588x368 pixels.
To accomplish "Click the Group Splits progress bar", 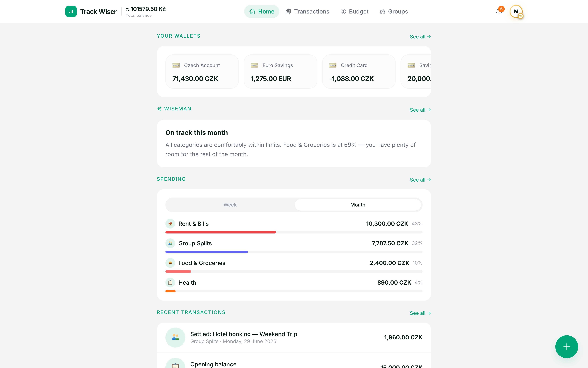I will point(294,252).
